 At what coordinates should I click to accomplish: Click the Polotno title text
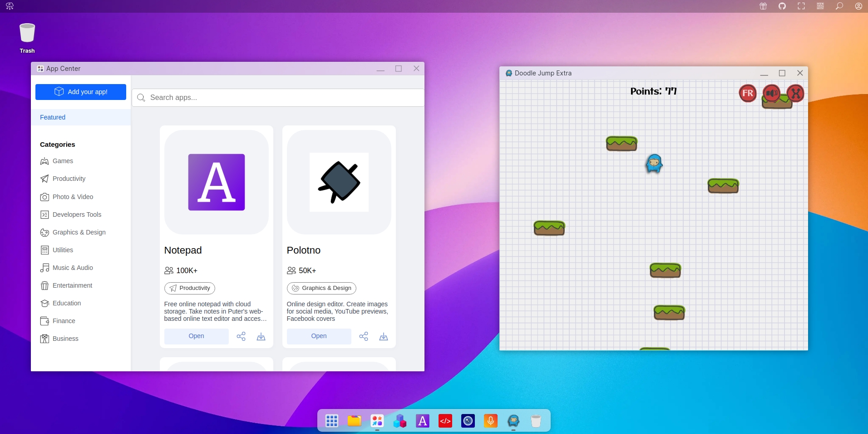point(304,250)
